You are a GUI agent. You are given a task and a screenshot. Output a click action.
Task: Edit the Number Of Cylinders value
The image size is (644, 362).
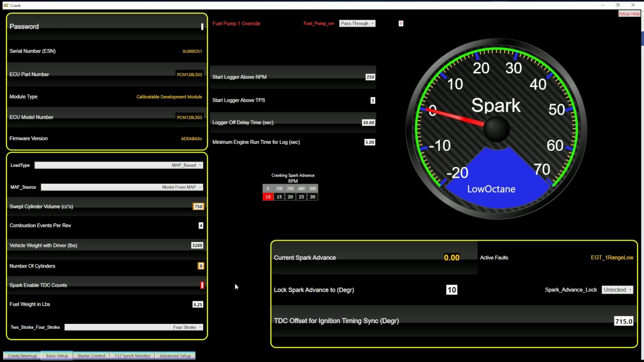click(x=201, y=266)
